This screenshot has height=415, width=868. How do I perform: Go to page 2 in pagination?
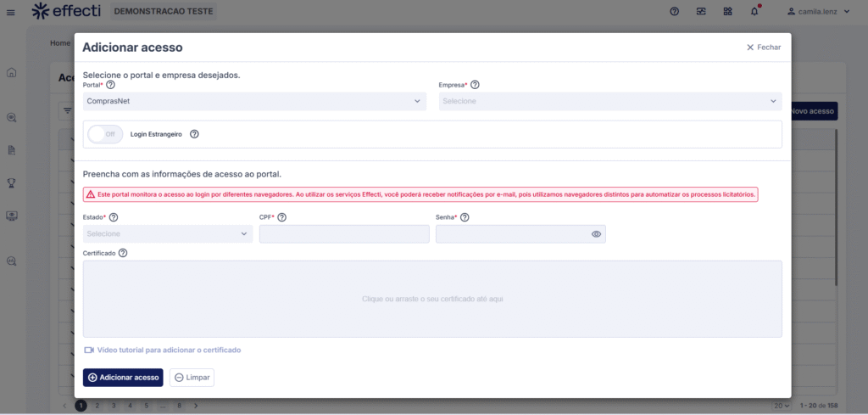(x=97, y=406)
